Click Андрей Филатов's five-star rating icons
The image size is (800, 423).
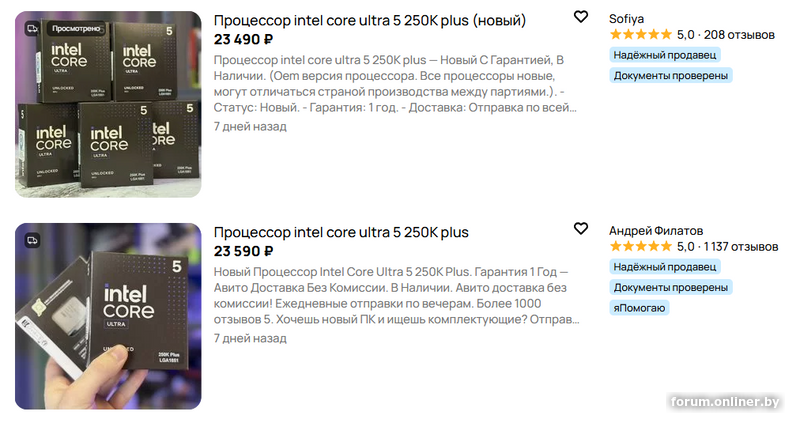coord(640,247)
